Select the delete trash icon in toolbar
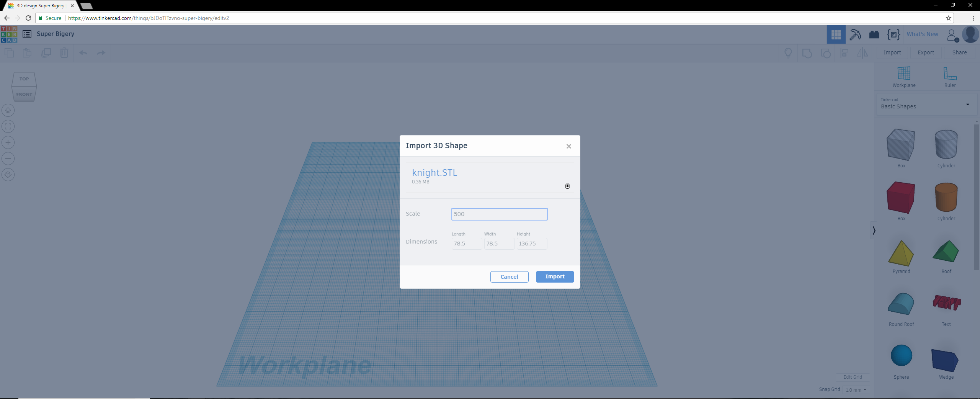 64,53
